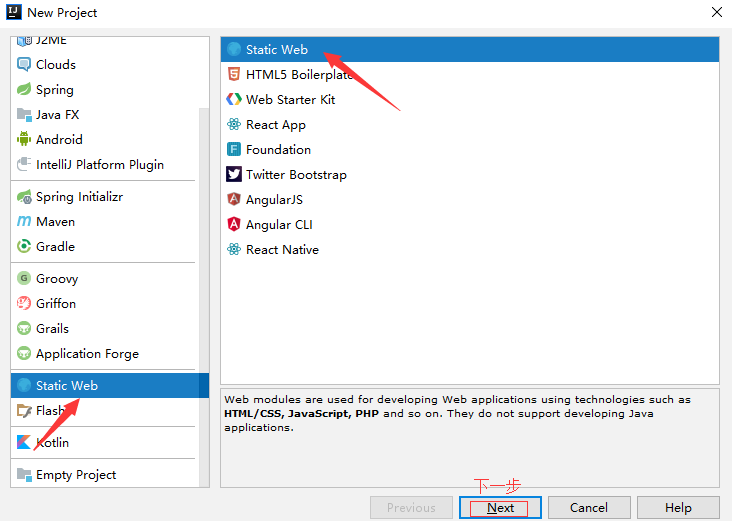Open Help for New Project
This screenshot has height=521, width=732.
click(678, 507)
